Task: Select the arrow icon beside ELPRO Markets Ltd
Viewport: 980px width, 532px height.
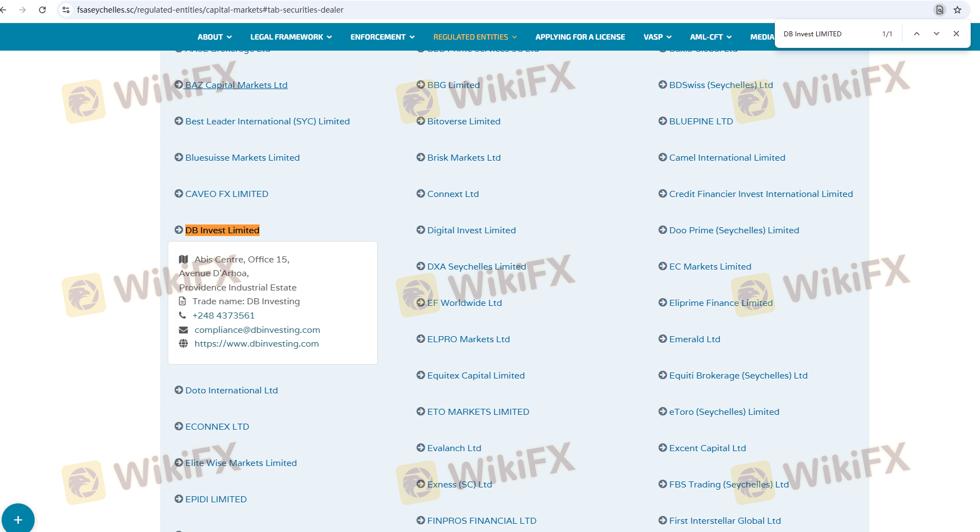Action: coord(421,339)
